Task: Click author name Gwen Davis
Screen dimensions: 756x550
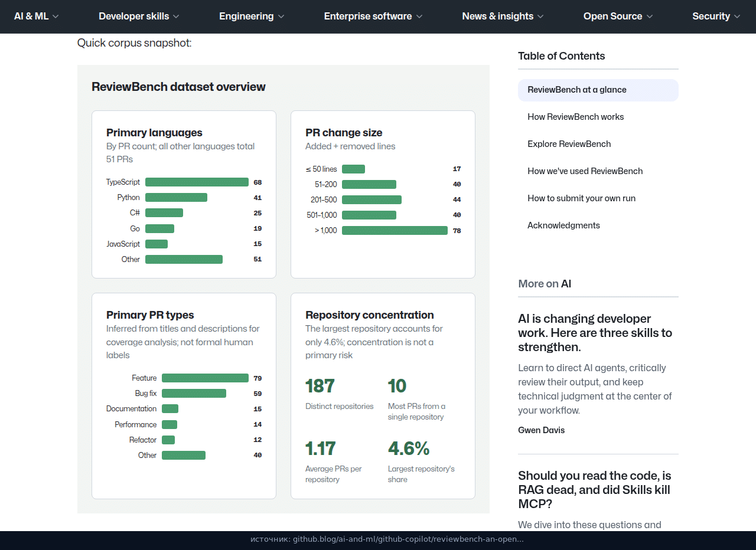Action: click(x=542, y=430)
